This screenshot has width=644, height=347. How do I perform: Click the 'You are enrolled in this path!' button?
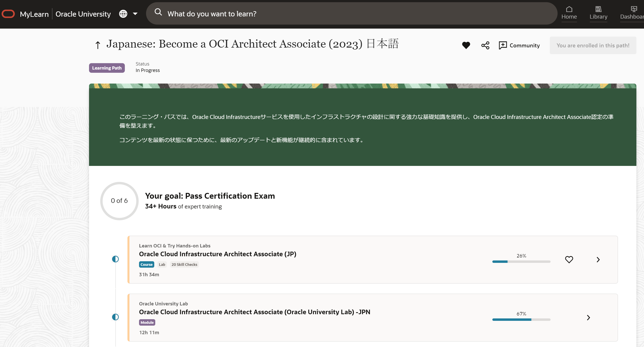593,45
